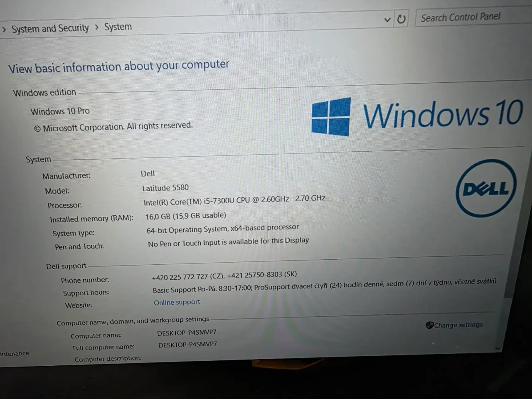
Task: Click the Windows 10 flag logo
Action: point(331,116)
